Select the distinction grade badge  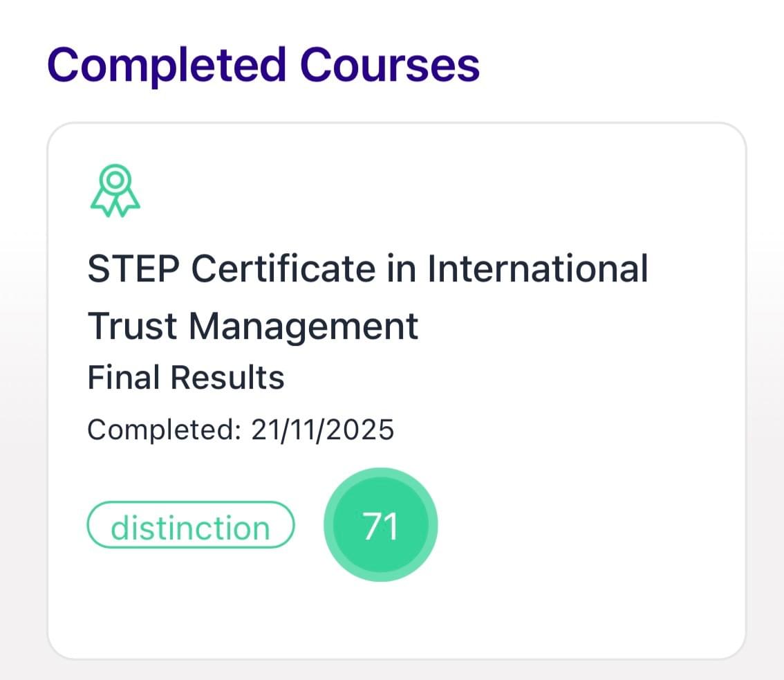point(190,528)
